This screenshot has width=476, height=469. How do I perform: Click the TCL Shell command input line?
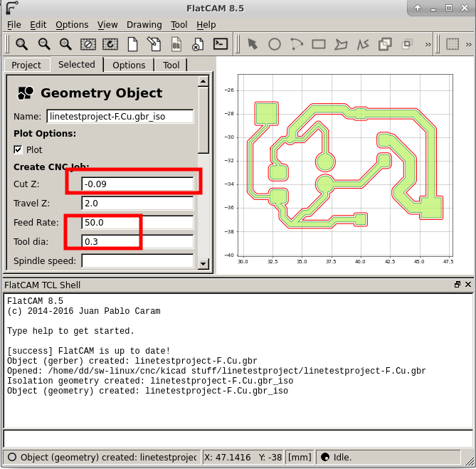coord(238,438)
